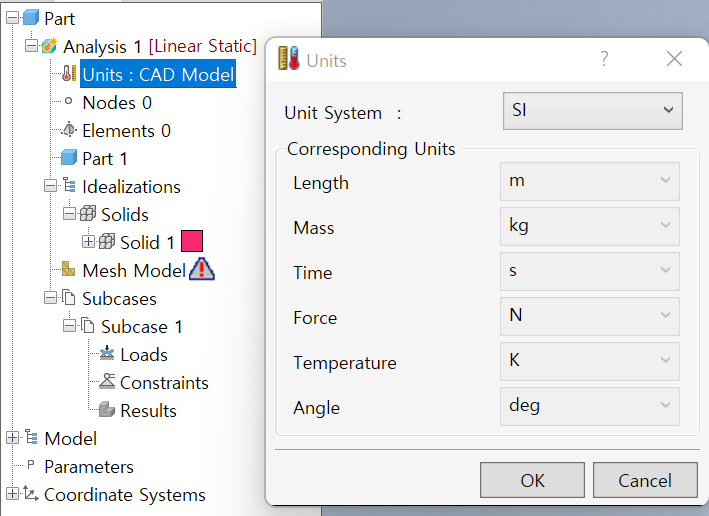Viewport: 709px width, 516px height.
Task: Open the Angle unit dropdown
Action: pos(589,406)
